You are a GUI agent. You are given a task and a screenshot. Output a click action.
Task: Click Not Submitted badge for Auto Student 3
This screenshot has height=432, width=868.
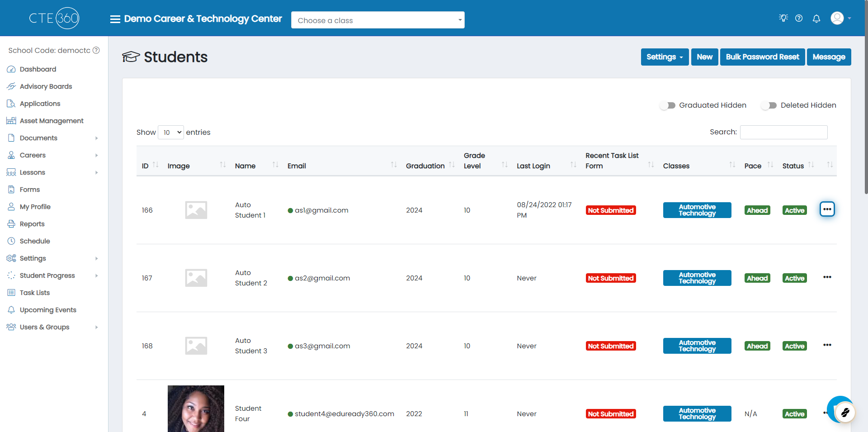pos(611,346)
